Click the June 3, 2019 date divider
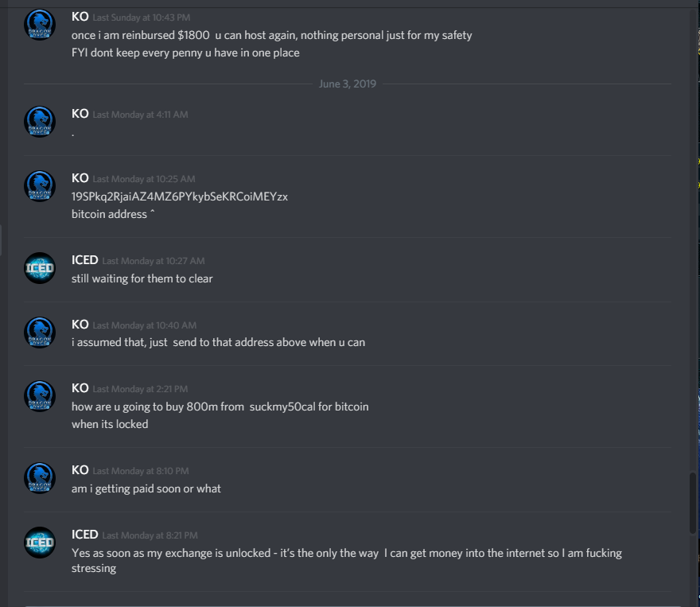 [348, 84]
